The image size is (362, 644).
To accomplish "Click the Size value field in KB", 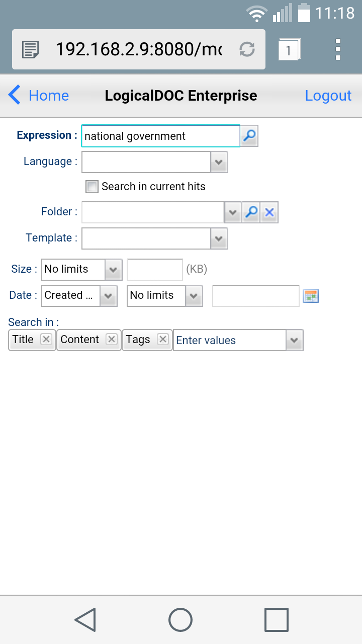I will pyautogui.click(x=155, y=270).
